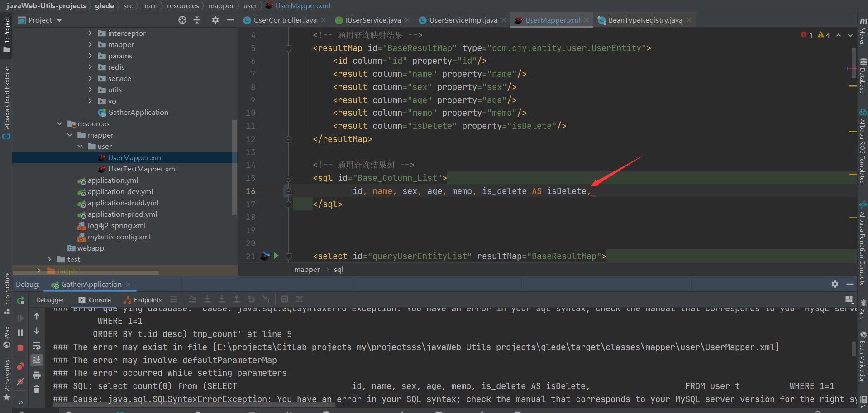Image resolution: width=868 pixels, height=413 pixels.
Task: Click Run to Cursor debug icon
Action: pos(266,299)
